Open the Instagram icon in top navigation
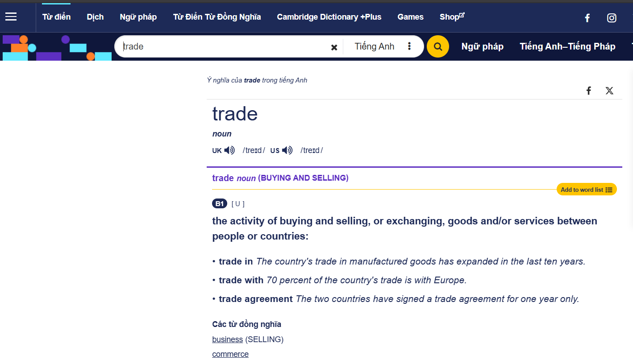 click(612, 18)
